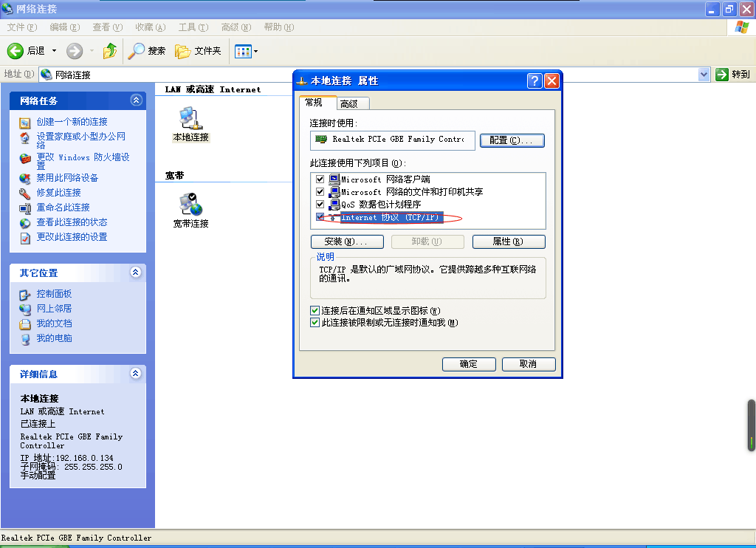Open the Back button history dropdown
This screenshot has width=756, height=548.
tap(54, 51)
